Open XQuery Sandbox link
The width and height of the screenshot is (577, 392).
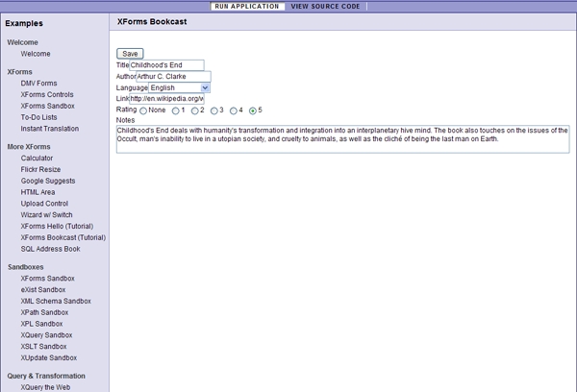click(46, 335)
